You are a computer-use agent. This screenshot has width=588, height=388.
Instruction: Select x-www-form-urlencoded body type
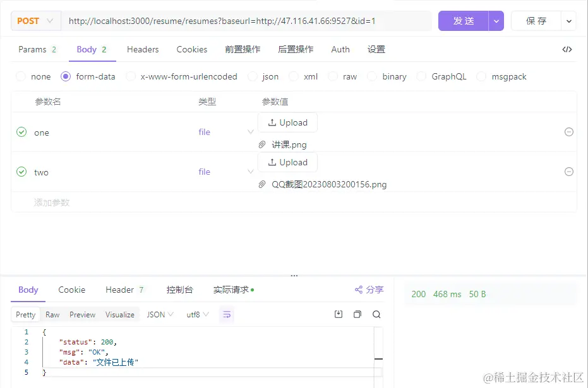181,76
